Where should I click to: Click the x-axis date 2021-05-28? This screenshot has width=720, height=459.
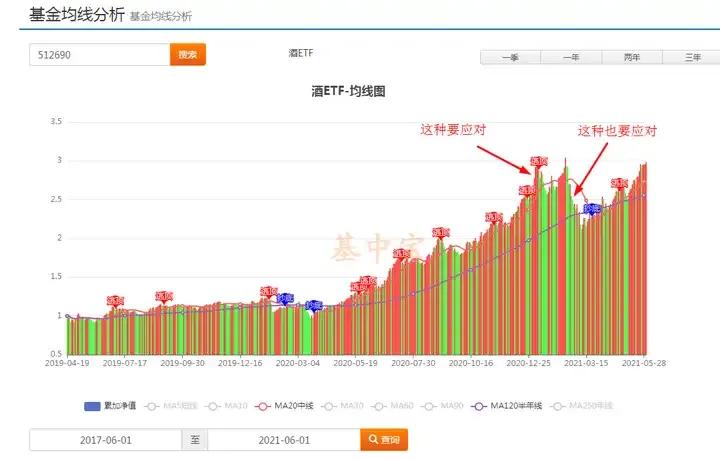pos(644,363)
